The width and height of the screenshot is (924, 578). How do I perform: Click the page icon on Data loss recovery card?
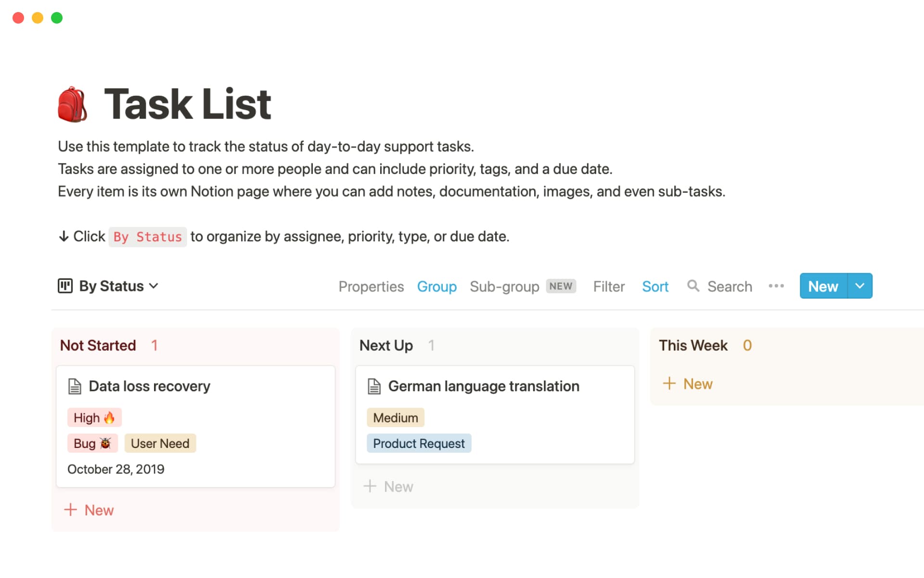tap(75, 385)
